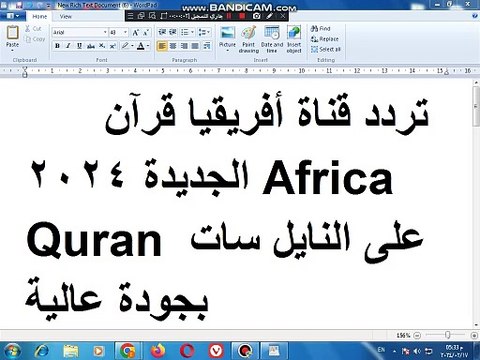This screenshot has width=480, height=360.
Task: Open Opera browser from the taskbar
Action: click(x=187, y=351)
